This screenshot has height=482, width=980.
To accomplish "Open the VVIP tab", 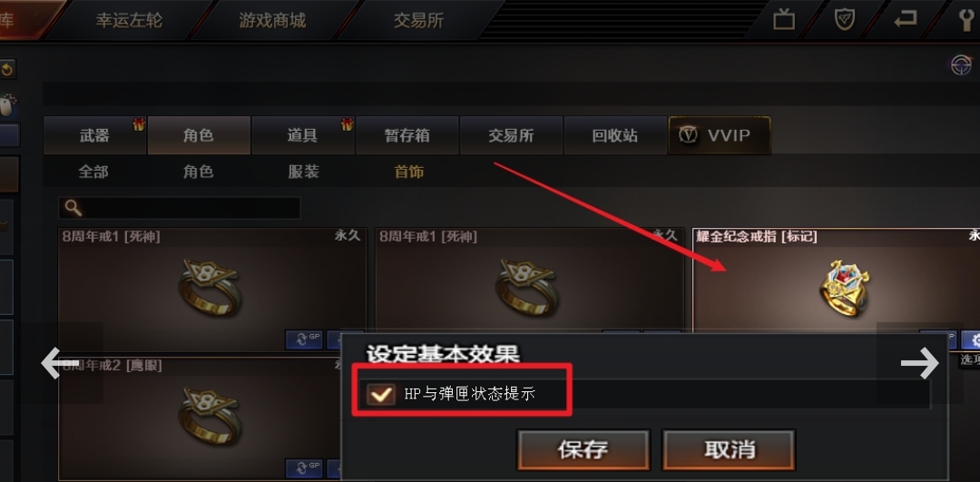I will (720, 135).
